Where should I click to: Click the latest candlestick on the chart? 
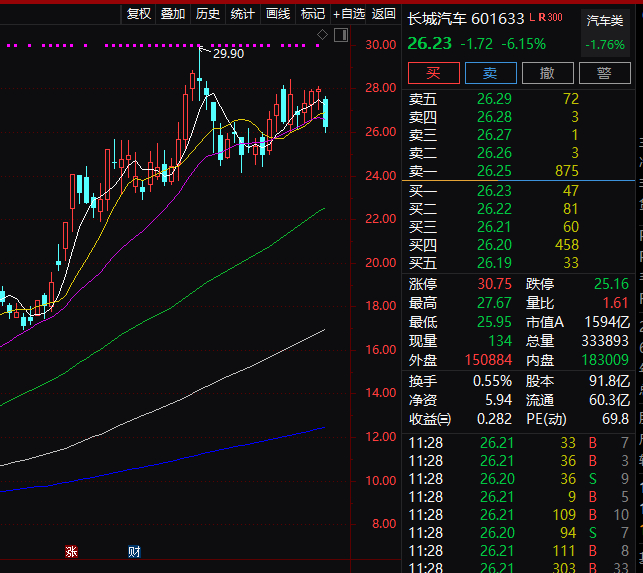click(x=326, y=115)
